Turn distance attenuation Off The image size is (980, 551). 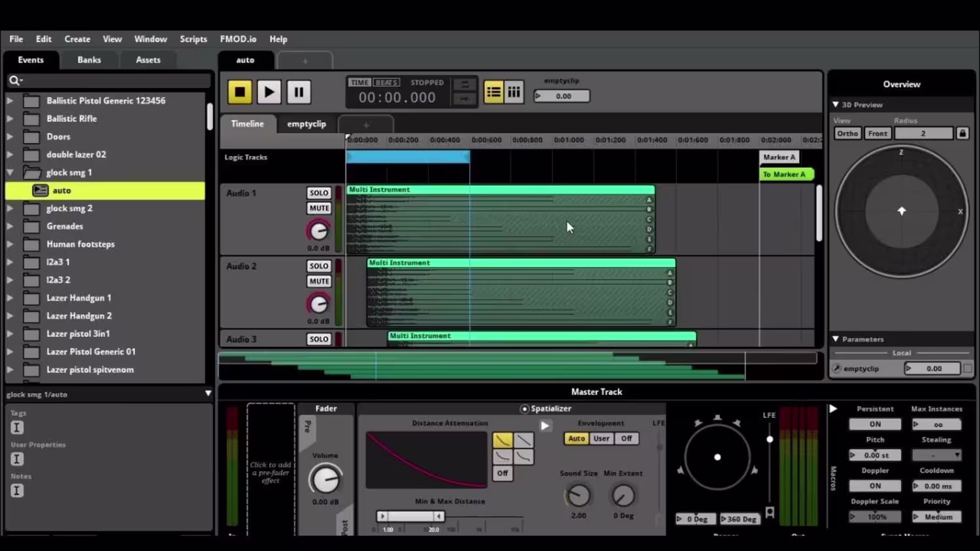502,473
